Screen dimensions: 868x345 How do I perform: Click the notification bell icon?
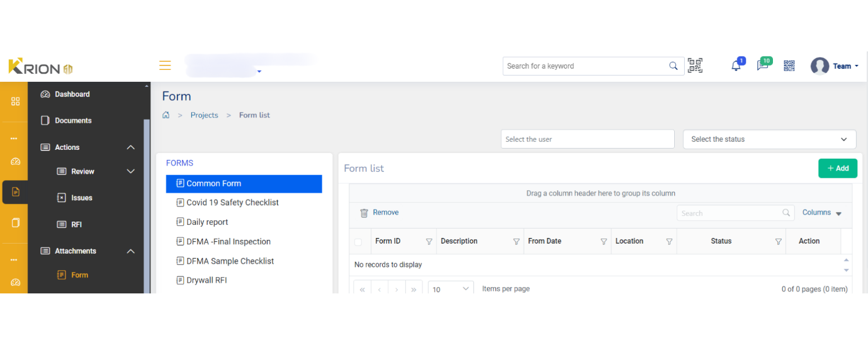(735, 66)
